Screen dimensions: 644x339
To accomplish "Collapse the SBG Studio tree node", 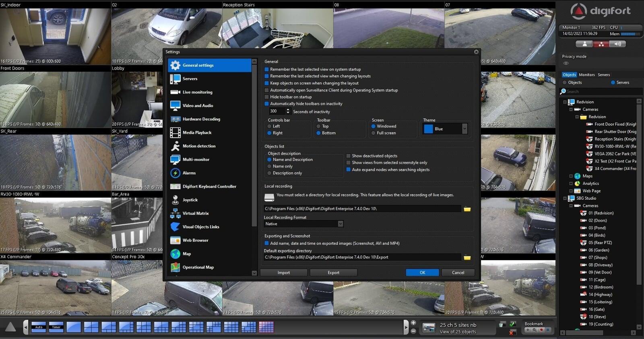I will click(x=565, y=198).
